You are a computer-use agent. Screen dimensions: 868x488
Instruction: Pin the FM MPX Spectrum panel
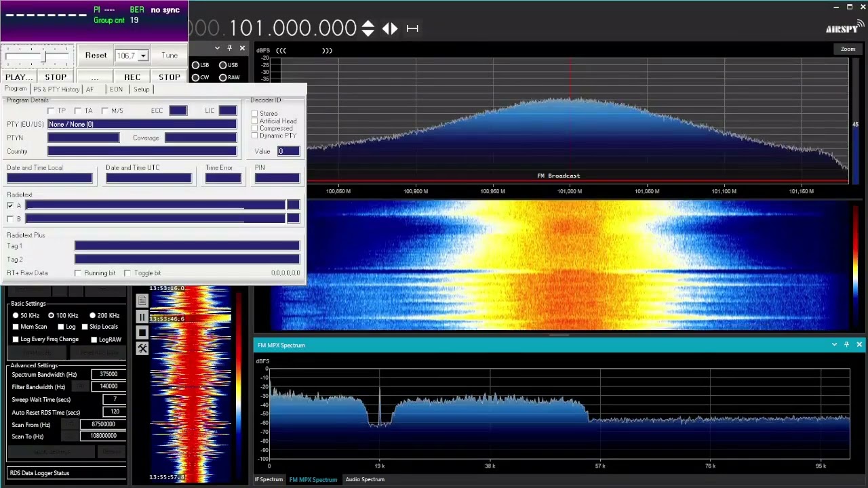click(x=846, y=345)
